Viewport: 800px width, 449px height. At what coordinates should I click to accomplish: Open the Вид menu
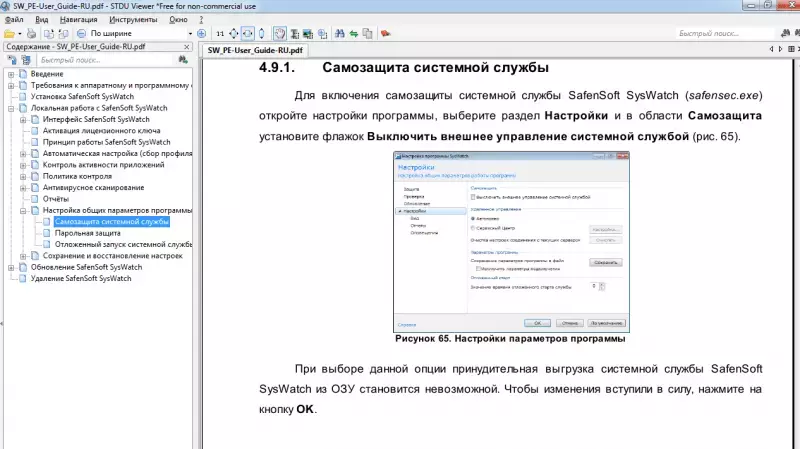tap(41, 19)
